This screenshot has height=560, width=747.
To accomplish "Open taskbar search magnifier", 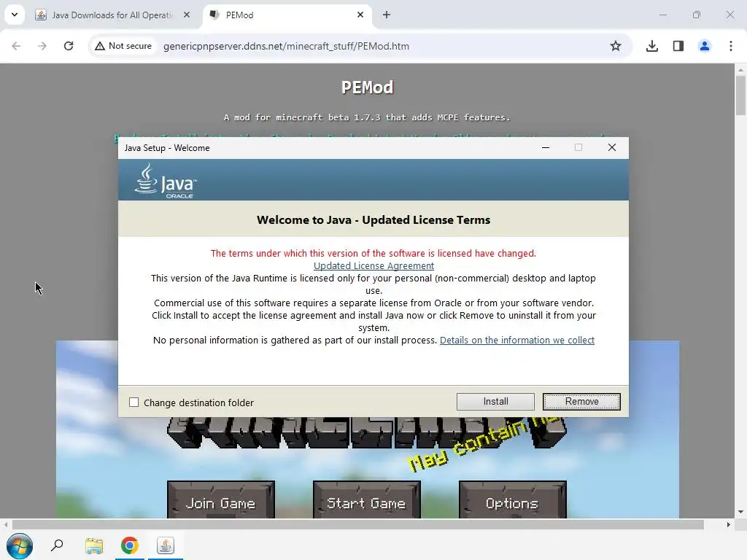I will [x=57, y=545].
